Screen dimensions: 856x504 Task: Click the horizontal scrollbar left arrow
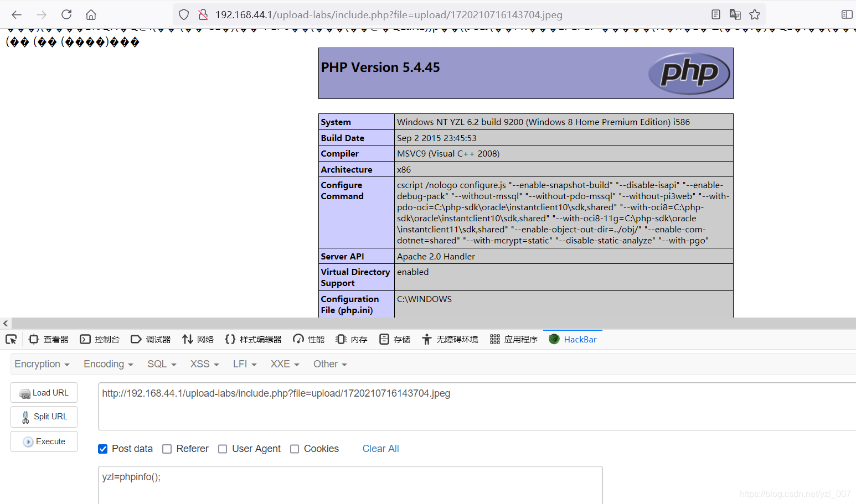point(6,323)
